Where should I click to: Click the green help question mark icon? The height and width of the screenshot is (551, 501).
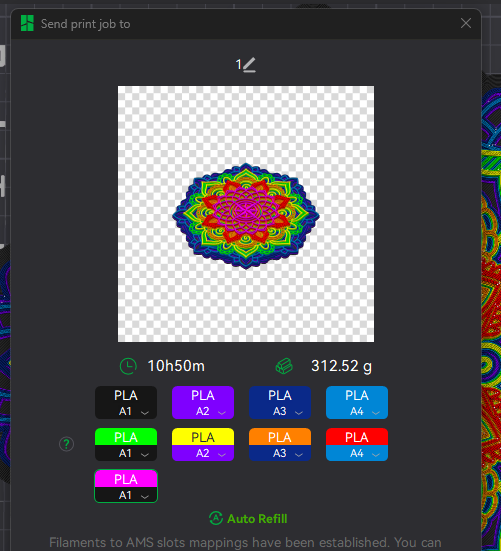66,444
